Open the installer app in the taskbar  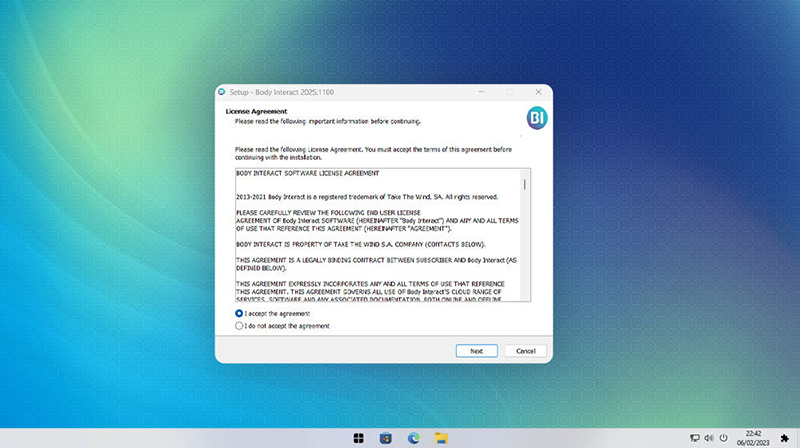386,438
